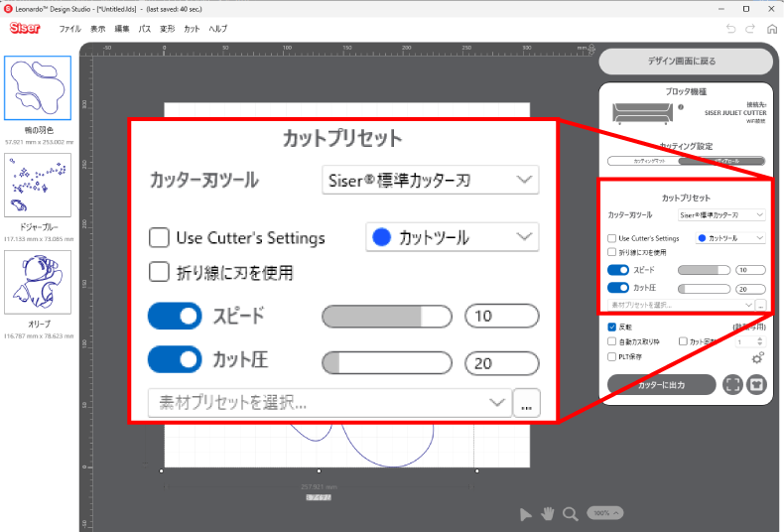Viewport: 784px width, 532px height.
Task: Select the hand pan tool
Action: [548, 513]
